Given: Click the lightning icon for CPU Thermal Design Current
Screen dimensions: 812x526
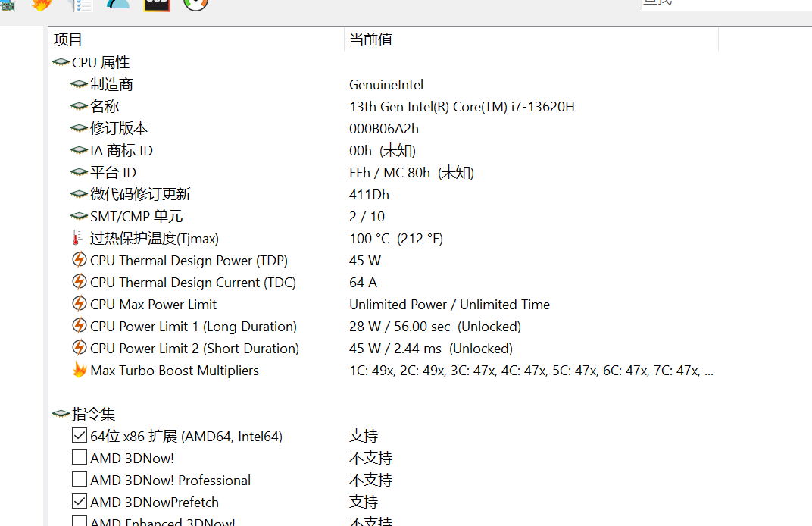Looking at the screenshot, I should coord(80,281).
